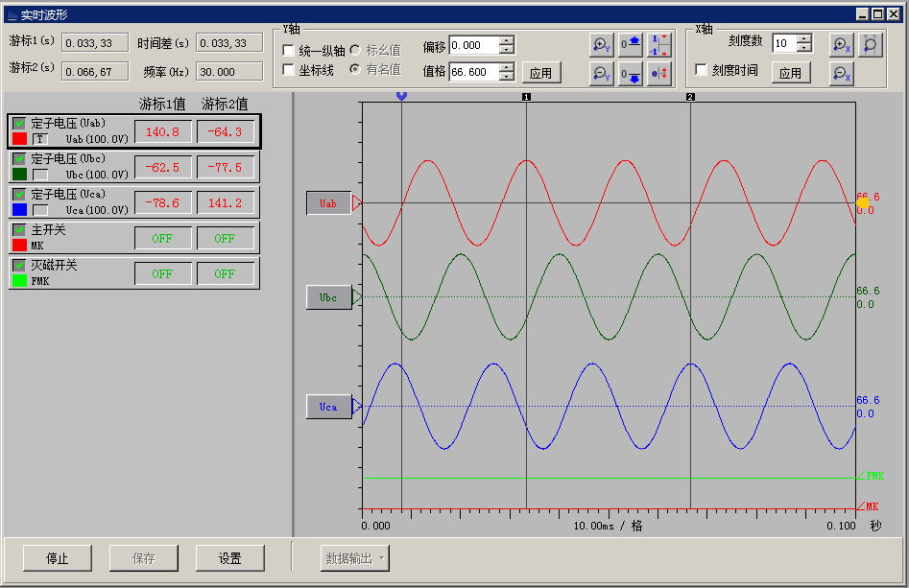Image resolution: width=909 pixels, height=588 pixels.
Task: Select the 有名值 radio option
Action: [355, 69]
